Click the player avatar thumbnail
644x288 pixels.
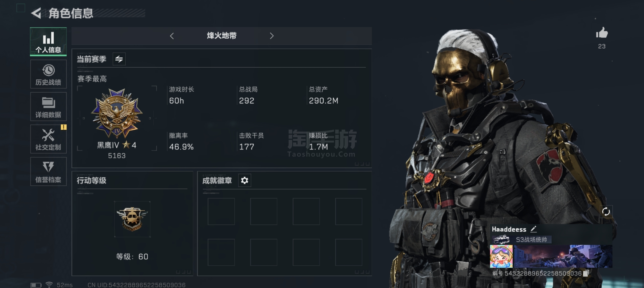(501, 256)
